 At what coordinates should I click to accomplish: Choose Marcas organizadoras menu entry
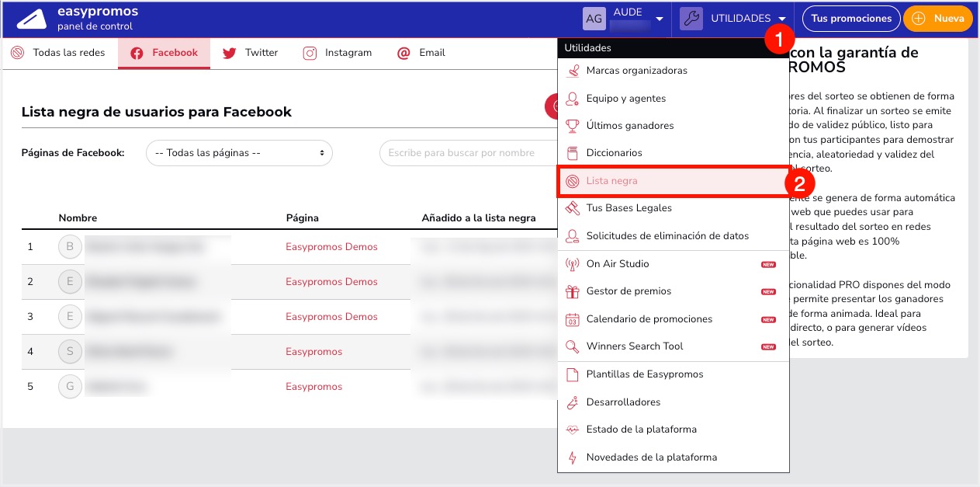[674, 71]
